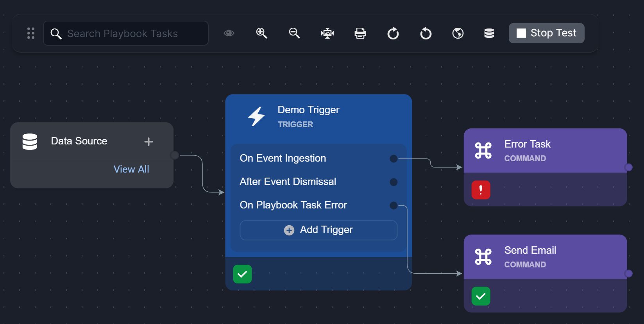644x324 pixels.
Task: Open the View All link
Action: click(x=131, y=169)
